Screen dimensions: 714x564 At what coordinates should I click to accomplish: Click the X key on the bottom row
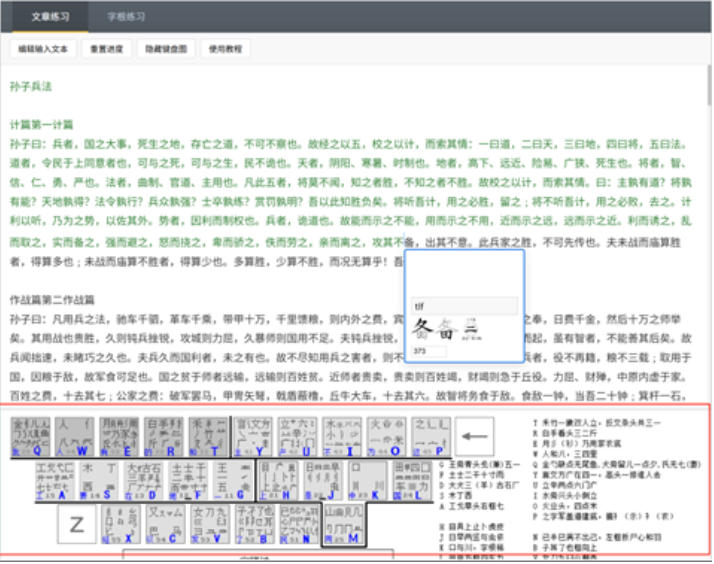tap(121, 524)
